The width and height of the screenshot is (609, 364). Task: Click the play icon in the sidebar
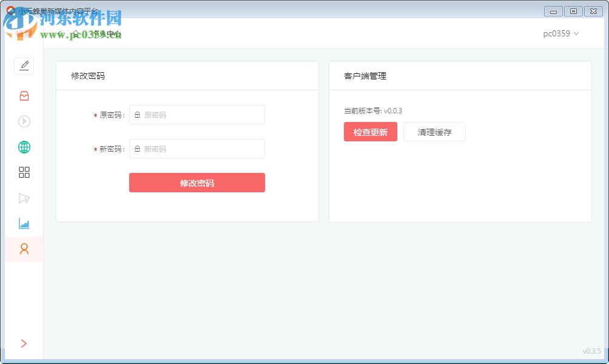click(24, 121)
